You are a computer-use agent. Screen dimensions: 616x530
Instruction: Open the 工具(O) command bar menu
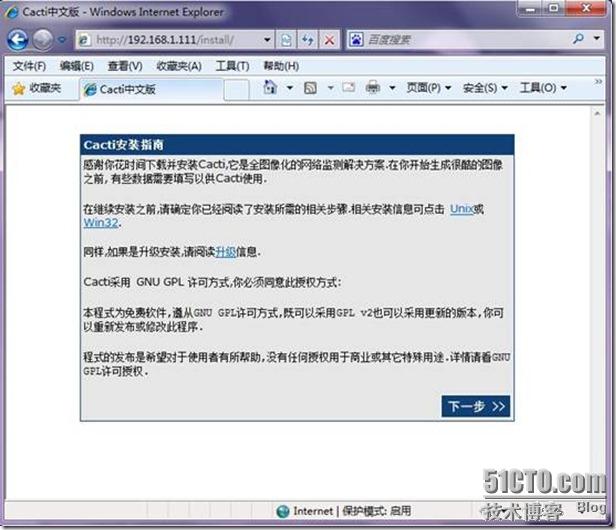[x=543, y=88]
